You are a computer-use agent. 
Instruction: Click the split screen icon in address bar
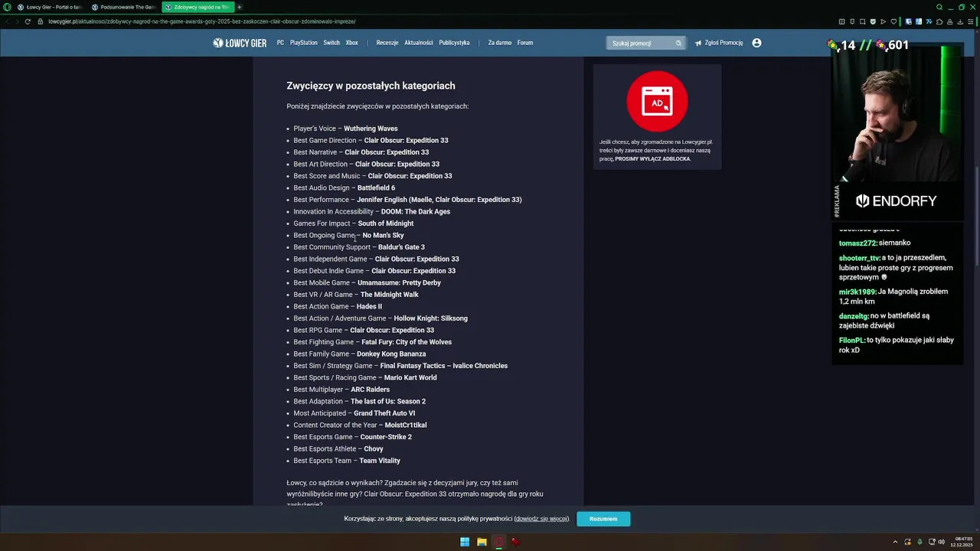pyautogui.click(x=842, y=21)
